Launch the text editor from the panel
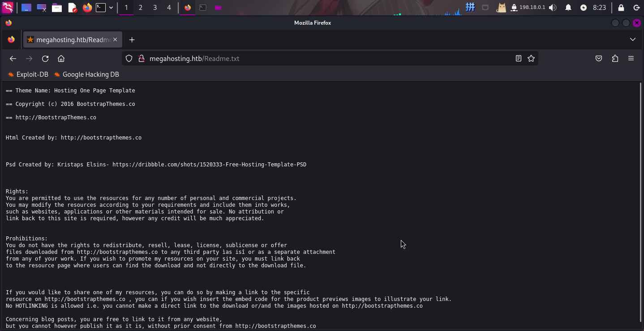Image resolution: width=644 pixels, height=331 pixels. pos(72,8)
